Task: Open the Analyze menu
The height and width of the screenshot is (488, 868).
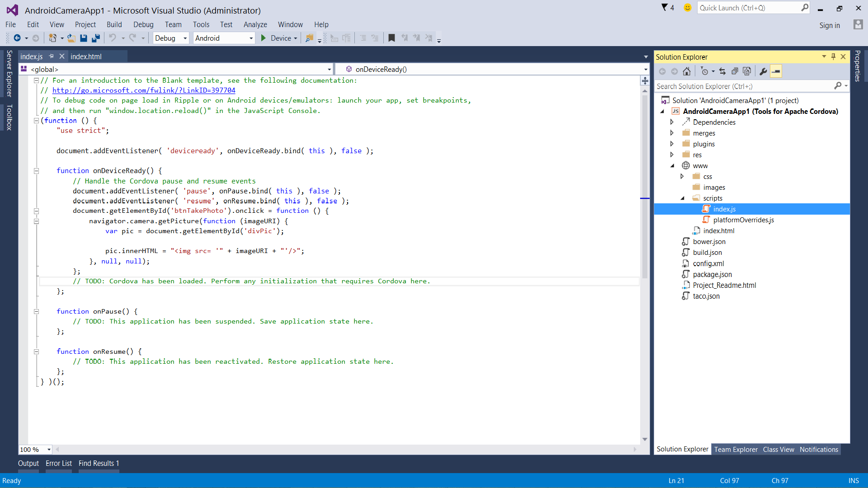Action: click(x=255, y=24)
